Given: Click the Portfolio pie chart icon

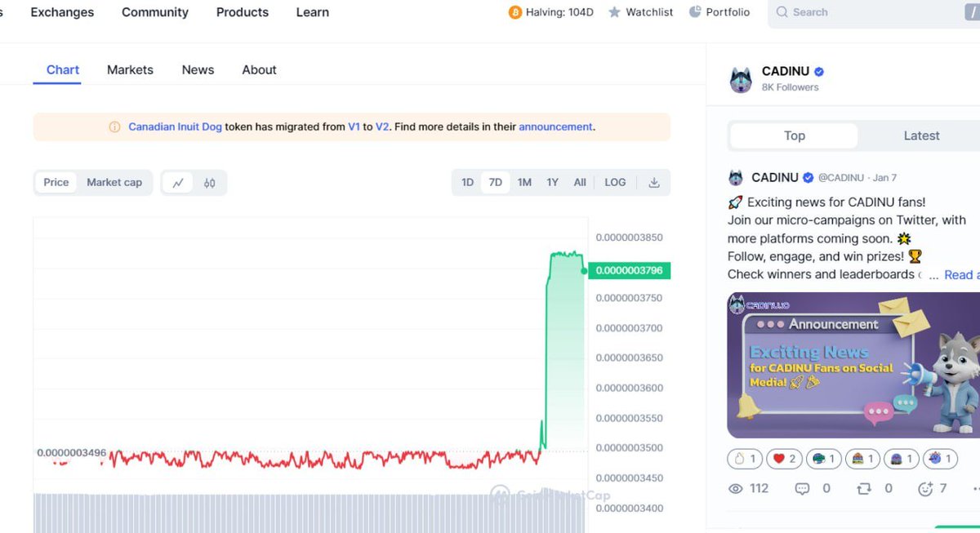Looking at the screenshot, I should pyautogui.click(x=695, y=12).
